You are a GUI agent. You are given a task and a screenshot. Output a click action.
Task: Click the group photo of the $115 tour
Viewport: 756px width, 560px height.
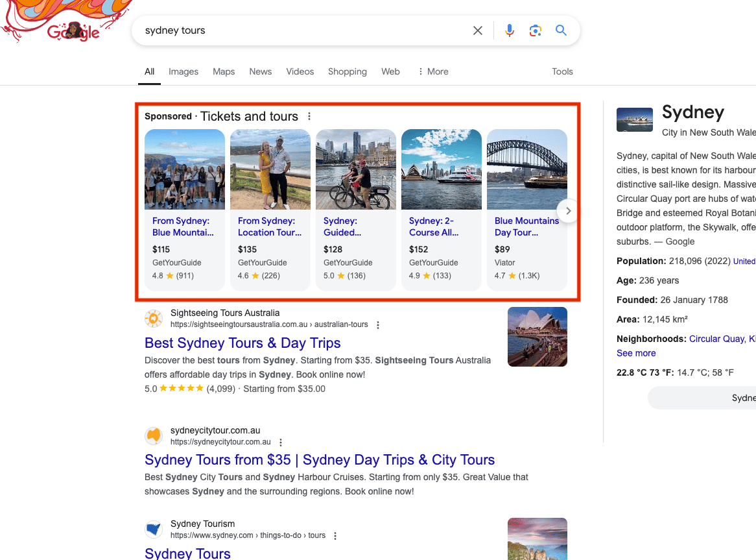click(x=185, y=169)
